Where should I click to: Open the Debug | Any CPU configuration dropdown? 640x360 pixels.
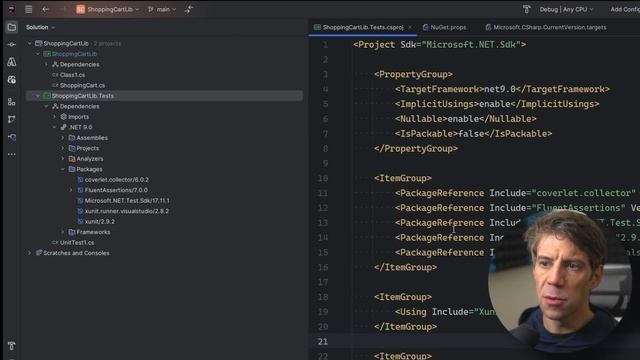pyautogui.click(x=566, y=9)
